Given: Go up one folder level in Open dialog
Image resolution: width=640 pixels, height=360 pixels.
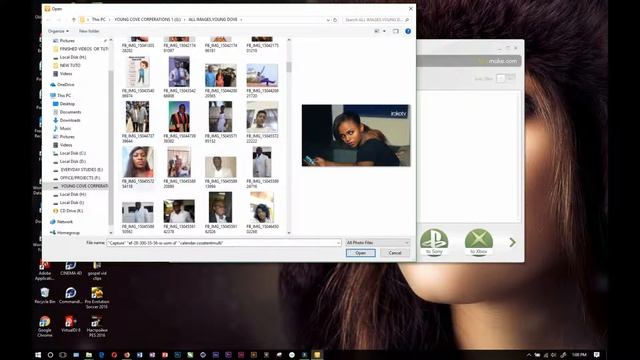Looking at the screenshot, I should point(73,20).
